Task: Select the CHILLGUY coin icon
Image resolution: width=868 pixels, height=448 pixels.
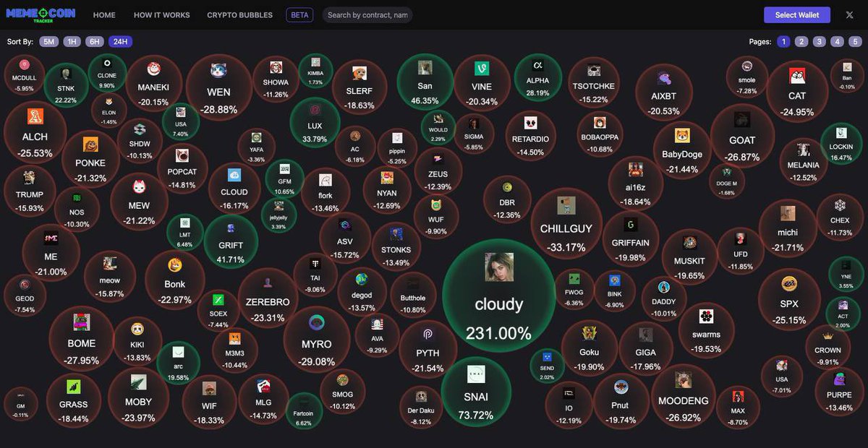Action: click(566, 205)
